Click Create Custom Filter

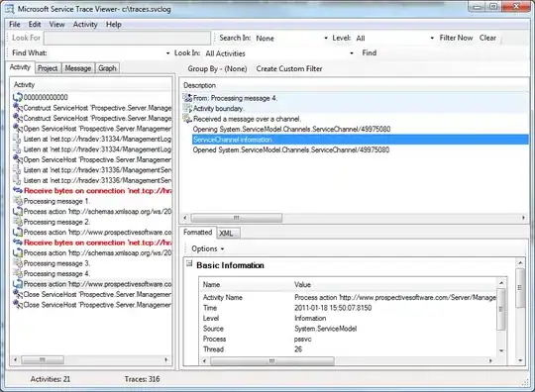pos(289,69)
